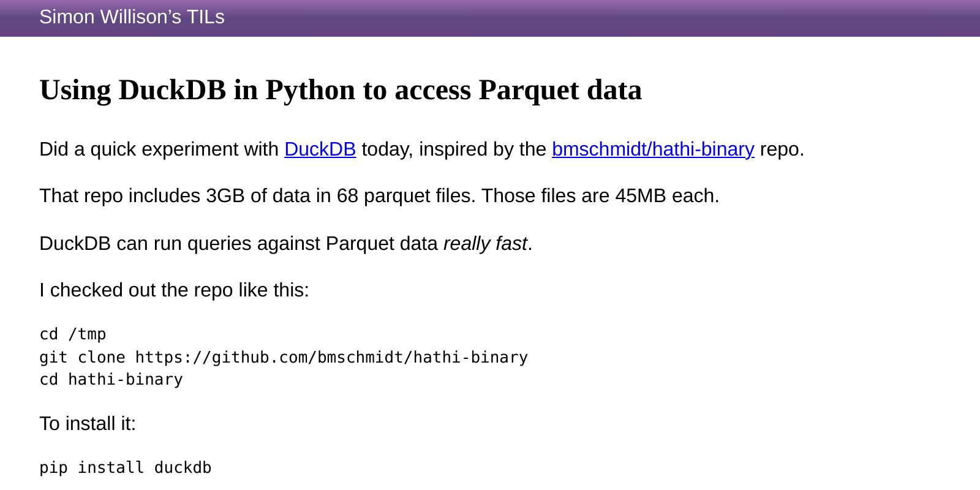Open the bmschmidt/hathi-binary repository link
The height and width of the screenshot is (490, 980).
(x=652, y=149)
